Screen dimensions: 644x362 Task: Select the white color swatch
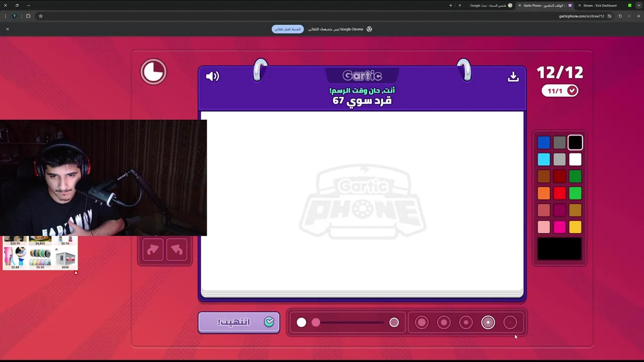575,159
